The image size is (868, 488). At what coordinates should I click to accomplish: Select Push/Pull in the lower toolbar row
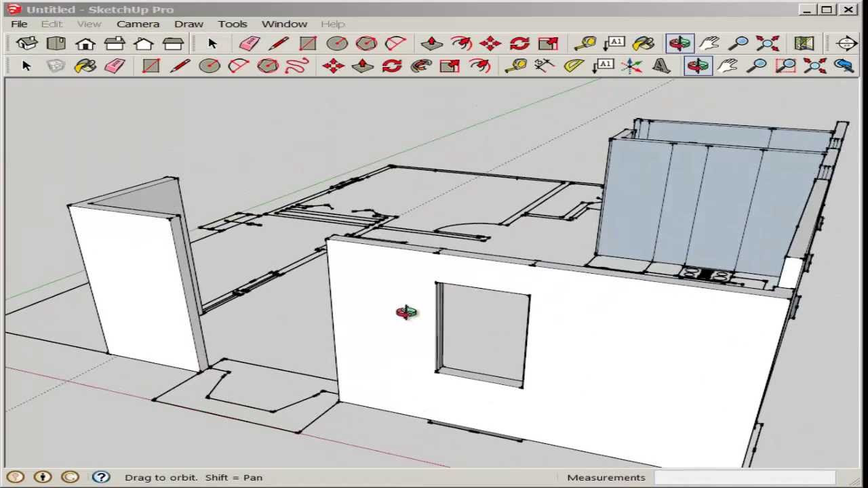[x=363, y=66]
